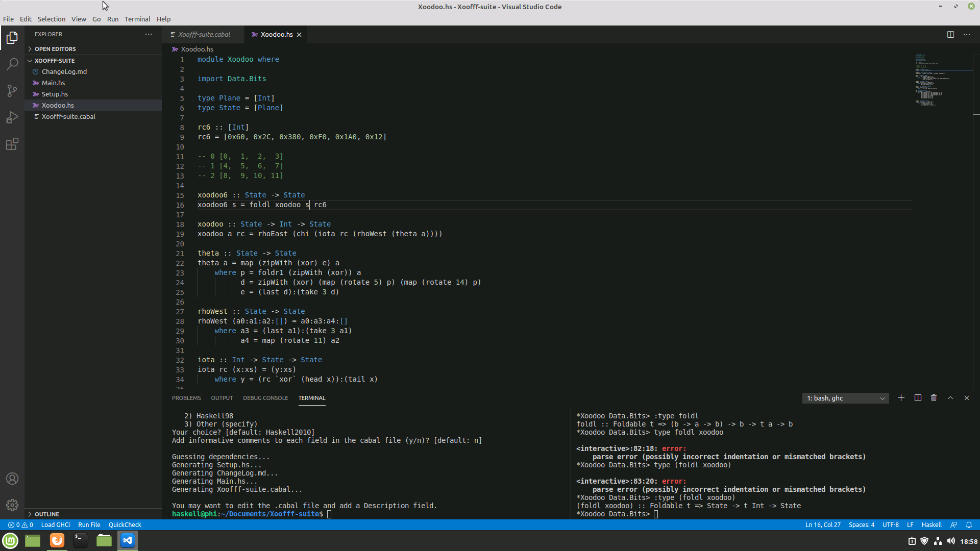Open Main.hs in the explorer
This screenshot has height=551, width=980.
coord(53,83)
